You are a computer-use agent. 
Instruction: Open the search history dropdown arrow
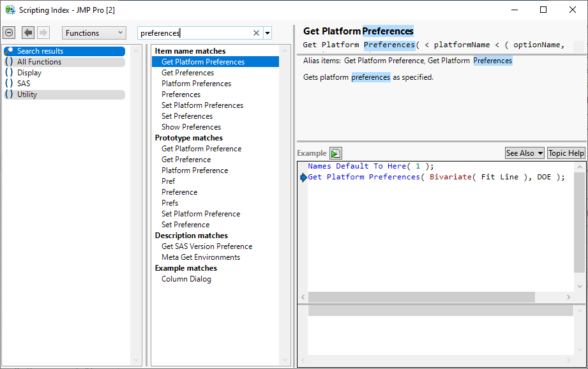267,33
